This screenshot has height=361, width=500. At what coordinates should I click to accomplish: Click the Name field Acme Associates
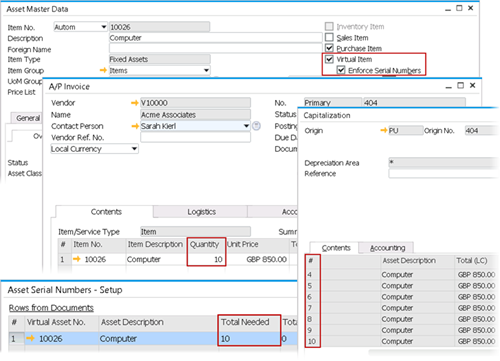tap(195, 115)
